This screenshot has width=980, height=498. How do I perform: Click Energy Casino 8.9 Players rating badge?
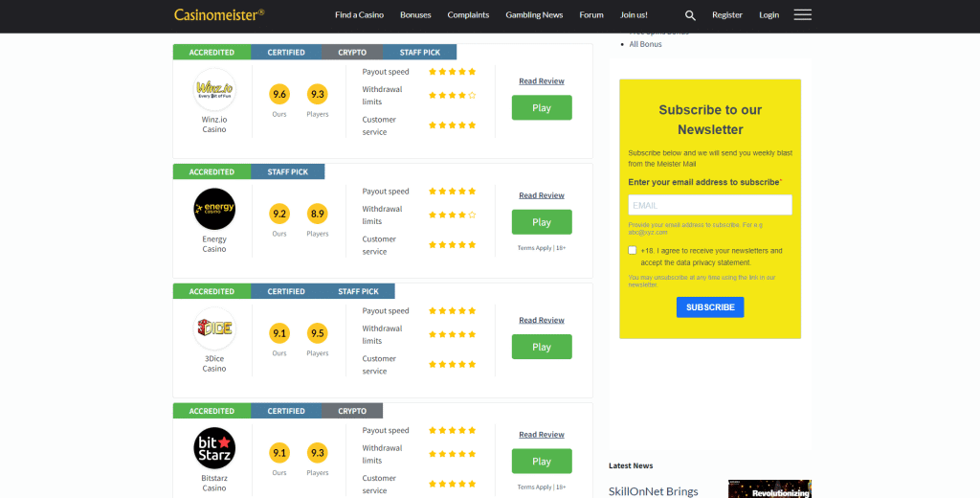pyautogui.click(x=318, y=214)
